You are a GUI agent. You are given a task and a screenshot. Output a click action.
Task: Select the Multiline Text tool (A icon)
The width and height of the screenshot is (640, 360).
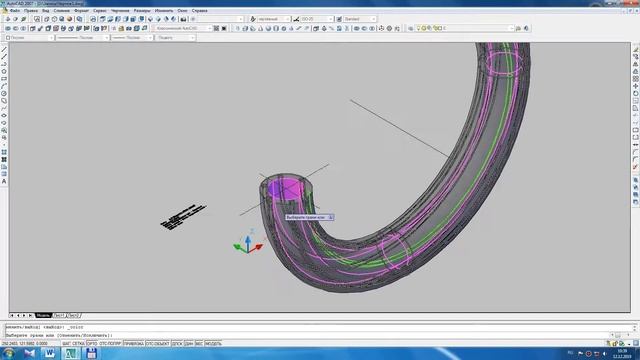(4, 181)
